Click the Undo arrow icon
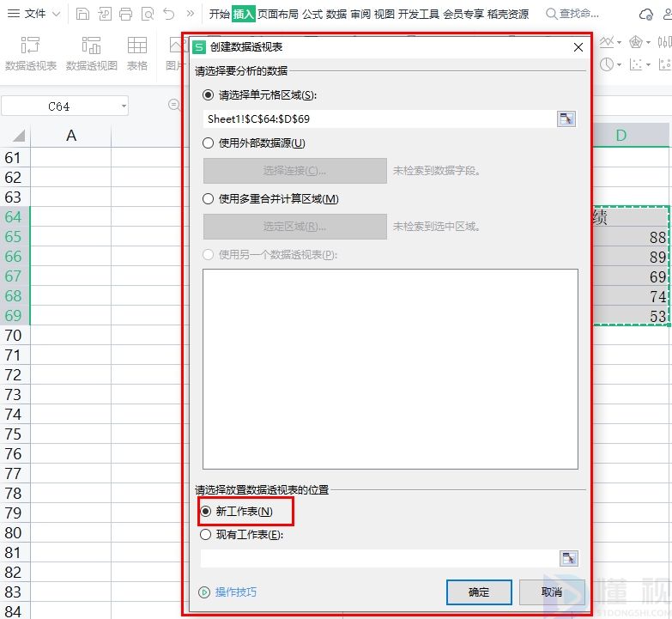 [x=169, y=14]
